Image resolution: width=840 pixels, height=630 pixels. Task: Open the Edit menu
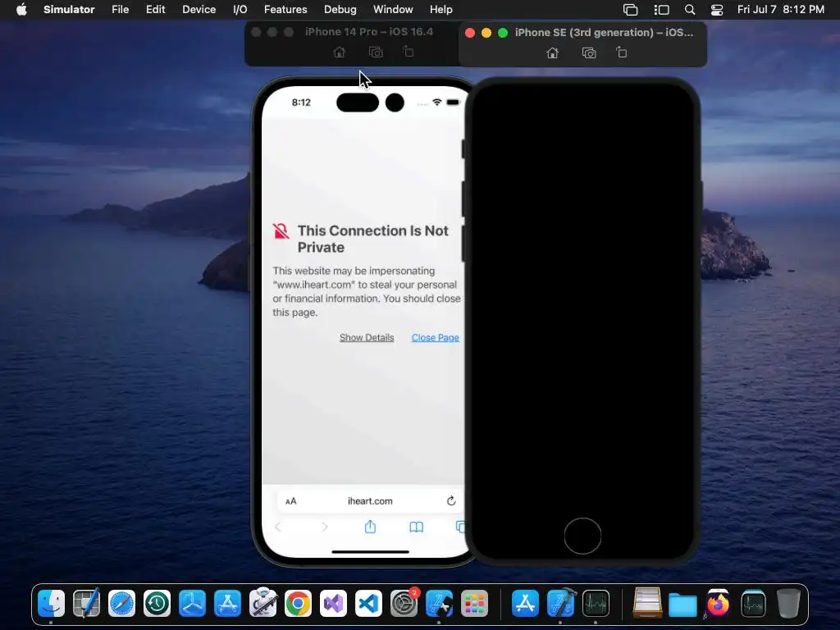pyautogui.click(x=155, y=10)
